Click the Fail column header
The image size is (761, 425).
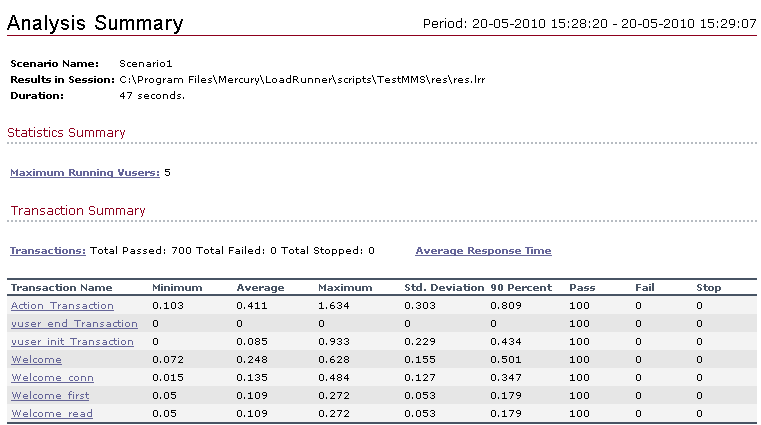pyautogui.click(x=645, y=288)
